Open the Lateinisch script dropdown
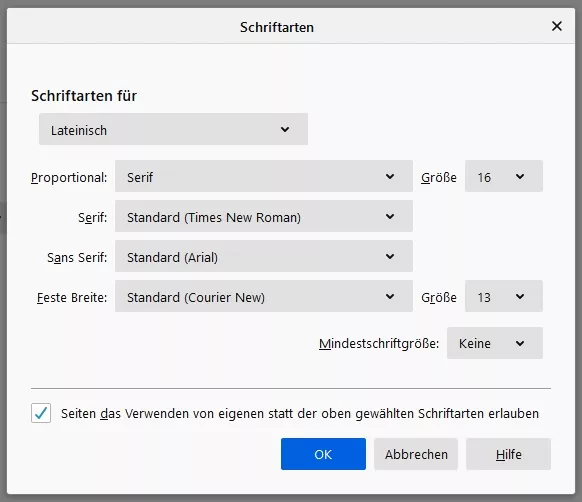582x502 pixels. click(x=173, y=129)
